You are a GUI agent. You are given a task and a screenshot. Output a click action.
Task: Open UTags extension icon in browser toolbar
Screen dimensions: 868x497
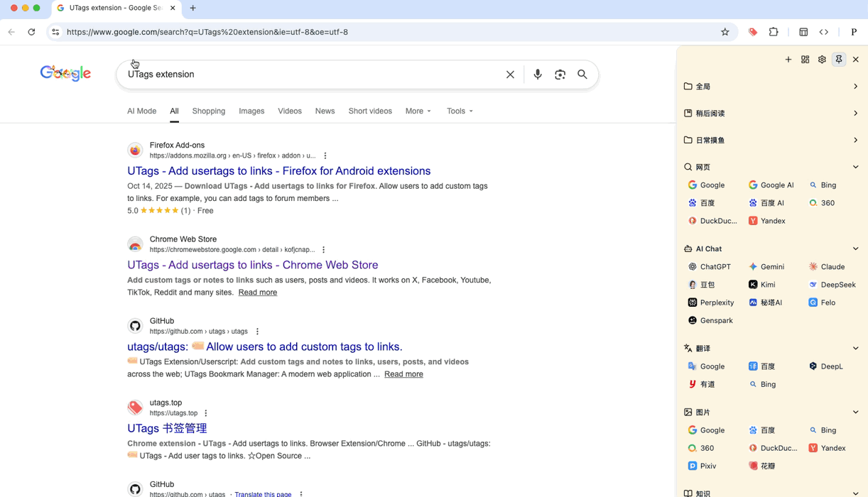pyautogui.click(x=753, y=32)
